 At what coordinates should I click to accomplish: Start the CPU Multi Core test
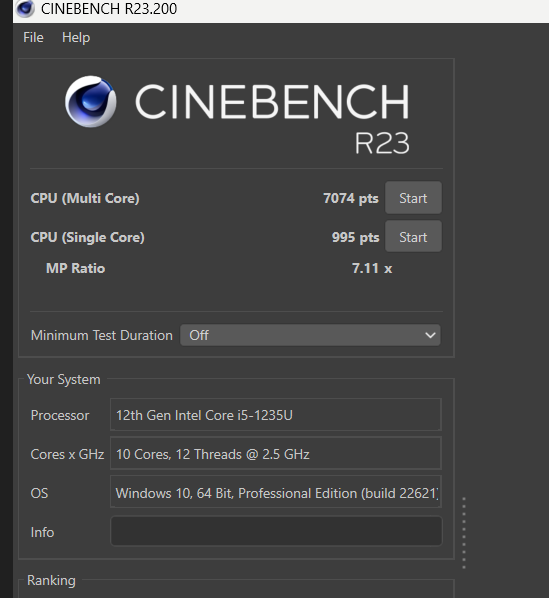(x=413, y=198)
